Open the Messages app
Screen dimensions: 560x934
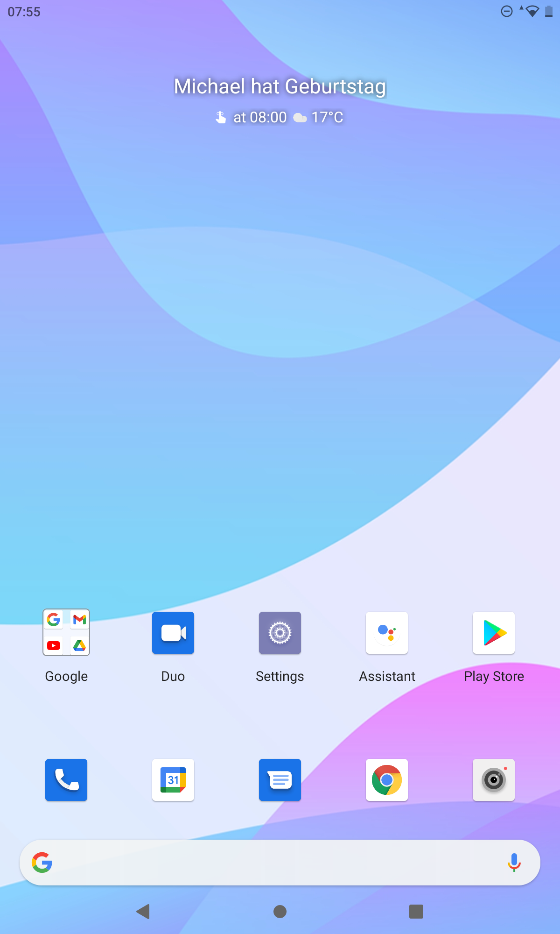(x=280, y=780)
